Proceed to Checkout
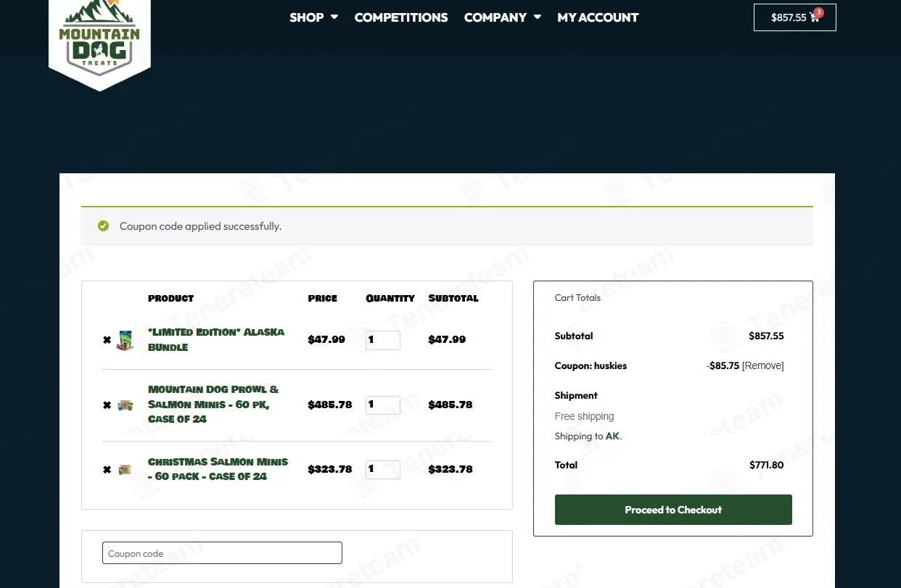 pos(673,510)
